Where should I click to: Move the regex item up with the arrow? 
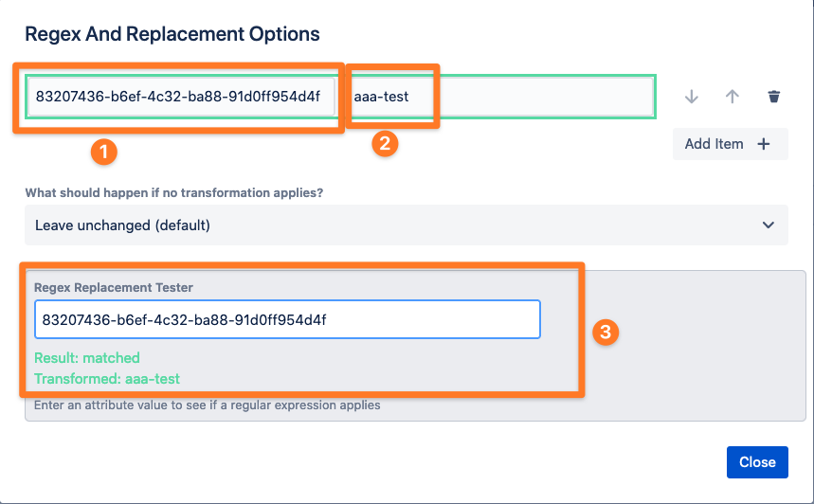tap(732, 97)
